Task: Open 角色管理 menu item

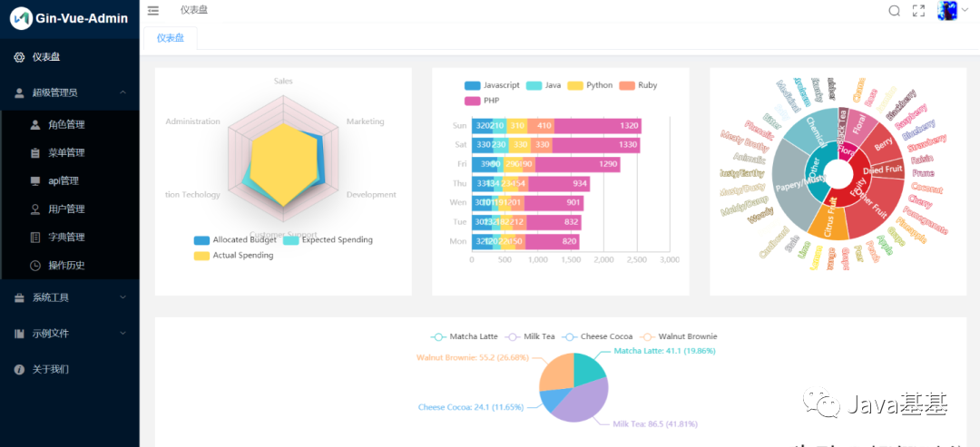Action: pos(71,124)
